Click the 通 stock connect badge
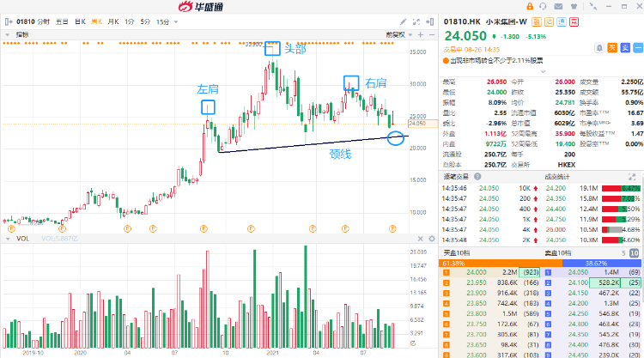This screenshot has width=644, height=358. click(562, 21)
